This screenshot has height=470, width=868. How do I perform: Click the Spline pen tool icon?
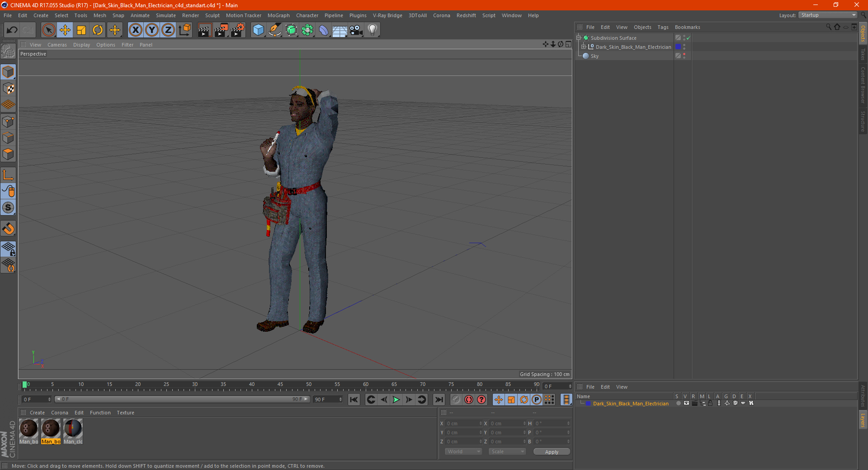(x=275, y=30)
